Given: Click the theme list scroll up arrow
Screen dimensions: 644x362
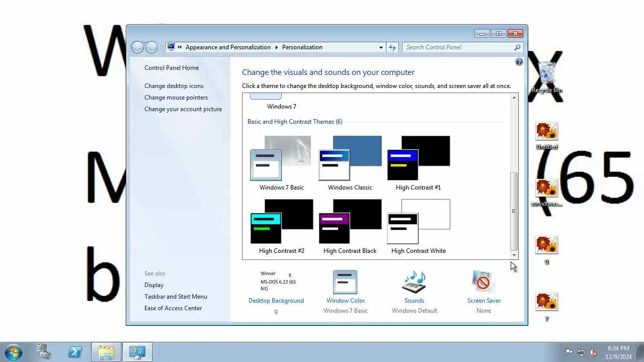Looking at the screenshot, I should point(514,98).
